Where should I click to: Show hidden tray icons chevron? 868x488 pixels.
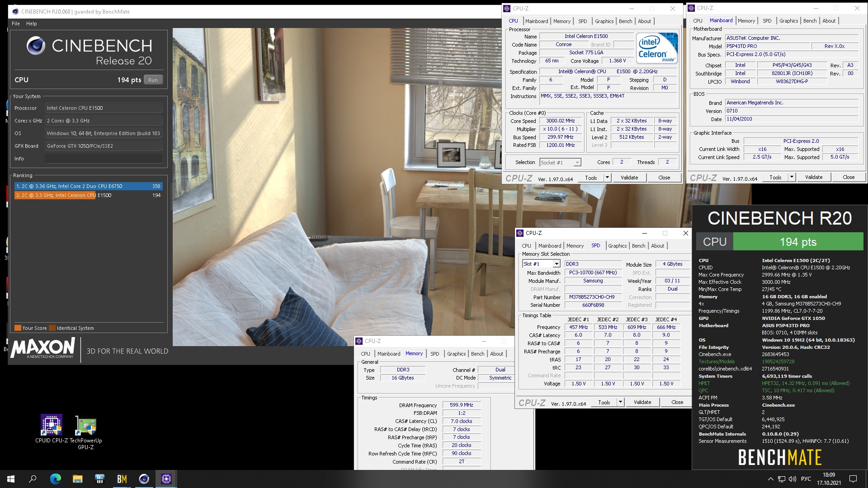pos(770,479)
